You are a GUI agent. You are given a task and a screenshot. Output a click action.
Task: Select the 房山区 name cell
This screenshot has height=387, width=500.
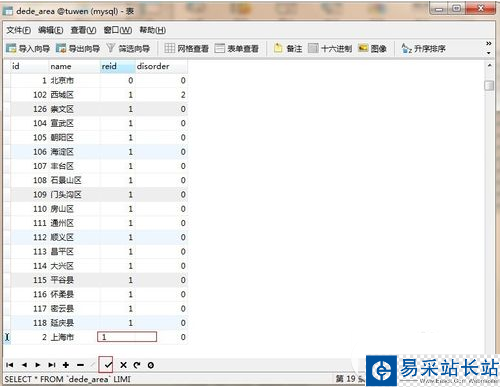pyautogui.click(x=74, y=209)
